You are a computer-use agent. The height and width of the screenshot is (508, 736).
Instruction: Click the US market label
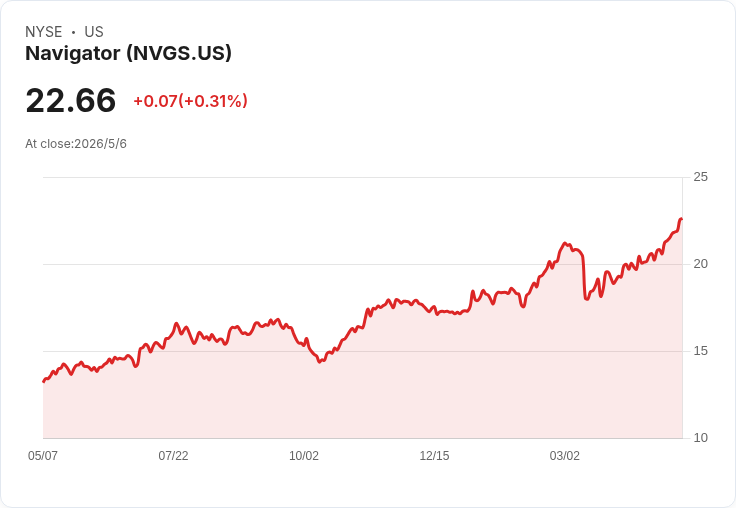pos(94,32)
